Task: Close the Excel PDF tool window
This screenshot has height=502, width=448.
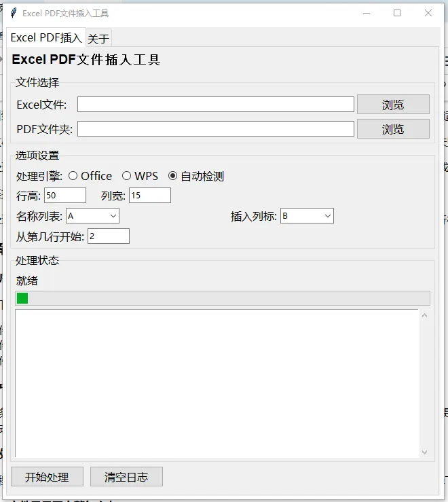Action: click(428, 13)
